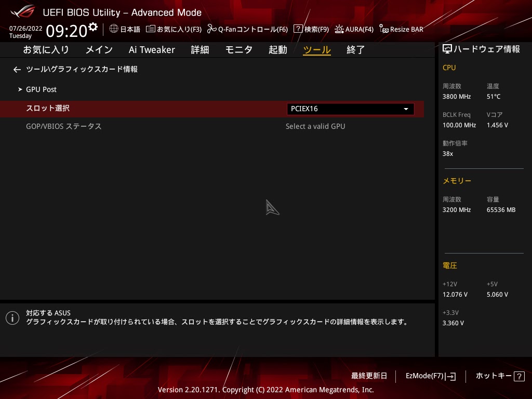
Task: Click Q-Fanコントロール(F6) label
Action: click(x=253, y=29)
